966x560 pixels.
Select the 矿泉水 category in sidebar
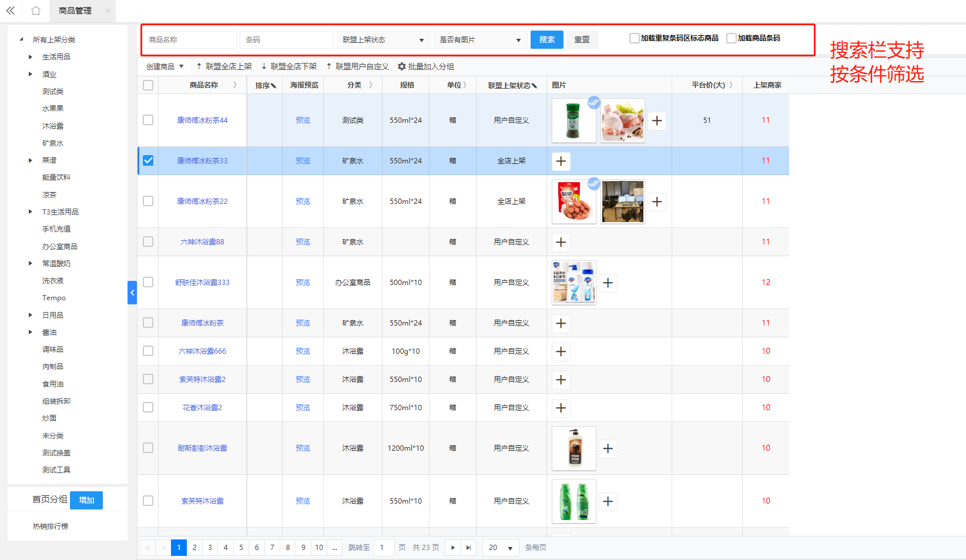[53, 143]
